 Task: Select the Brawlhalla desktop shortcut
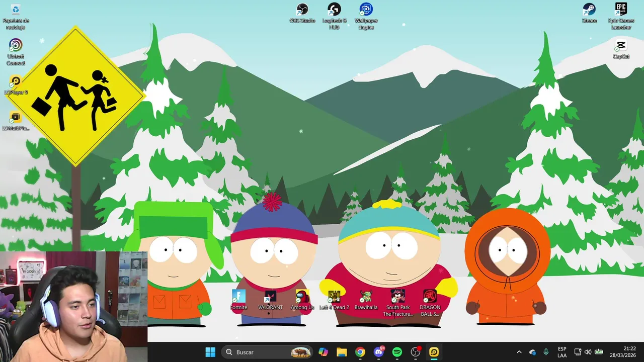[x=366, y=300]
